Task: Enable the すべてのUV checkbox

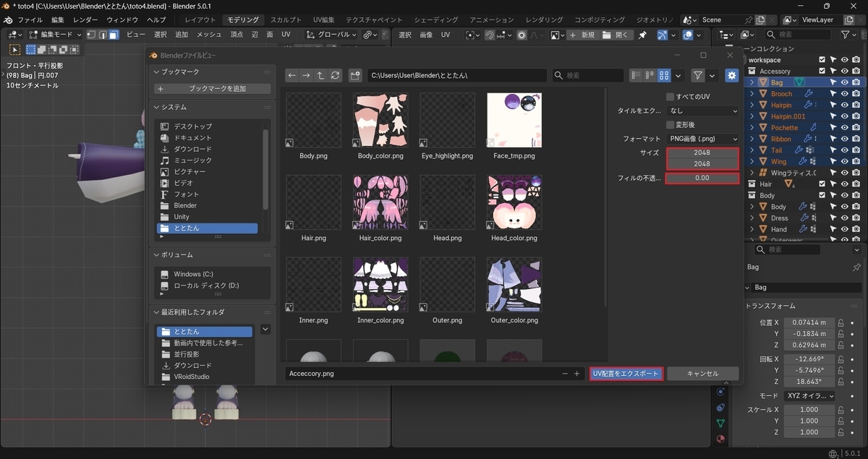Action: pyautogui.click(x=670, y=96)
